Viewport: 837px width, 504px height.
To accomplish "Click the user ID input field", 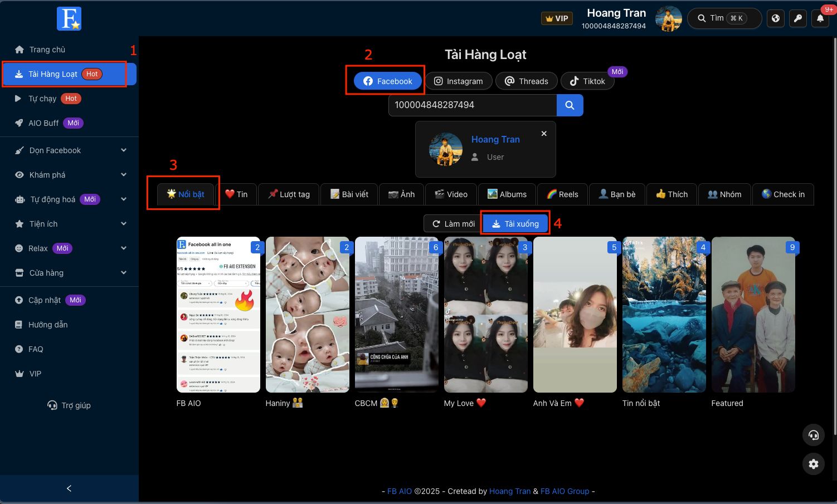I will 473,105.
